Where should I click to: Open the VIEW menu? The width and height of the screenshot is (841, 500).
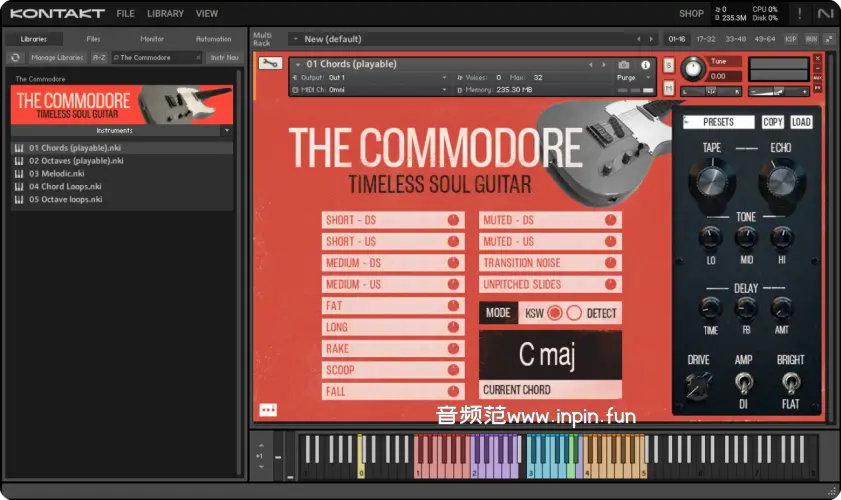[x=206, y=13]
